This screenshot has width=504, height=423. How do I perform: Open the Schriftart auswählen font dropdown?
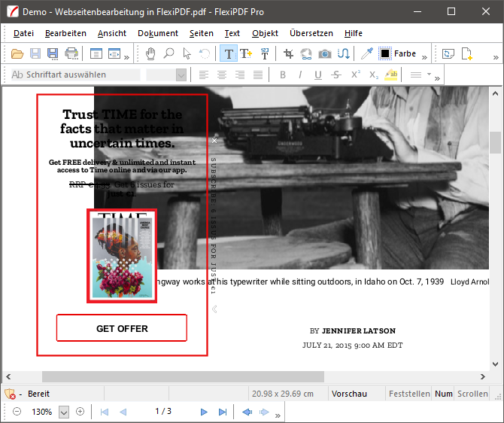click(x=75, y=75)
